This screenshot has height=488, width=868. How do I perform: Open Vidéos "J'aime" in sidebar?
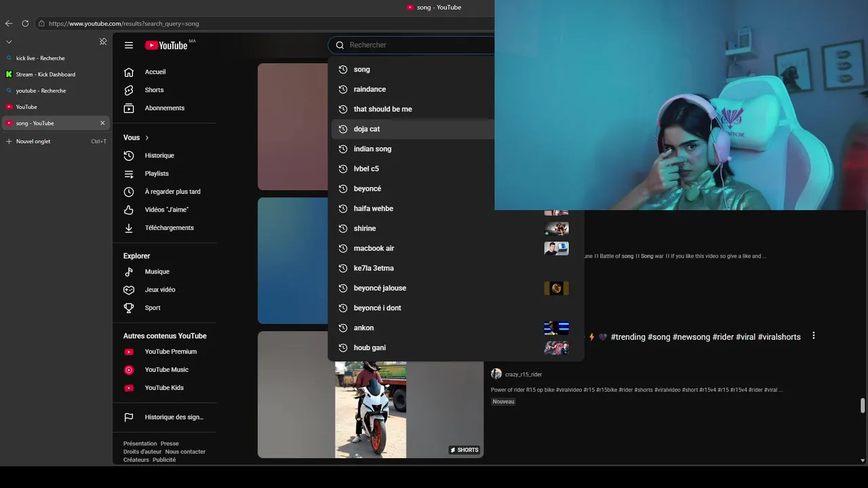(165, 210)
